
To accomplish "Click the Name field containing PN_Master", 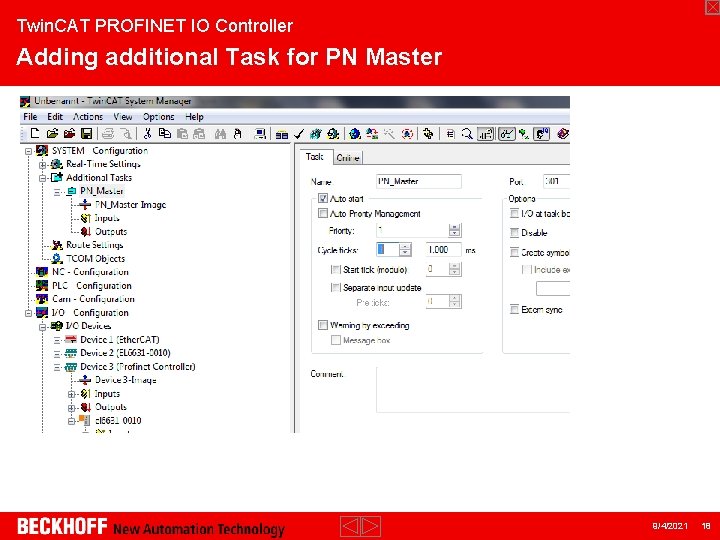I will [x=419, y=181].
